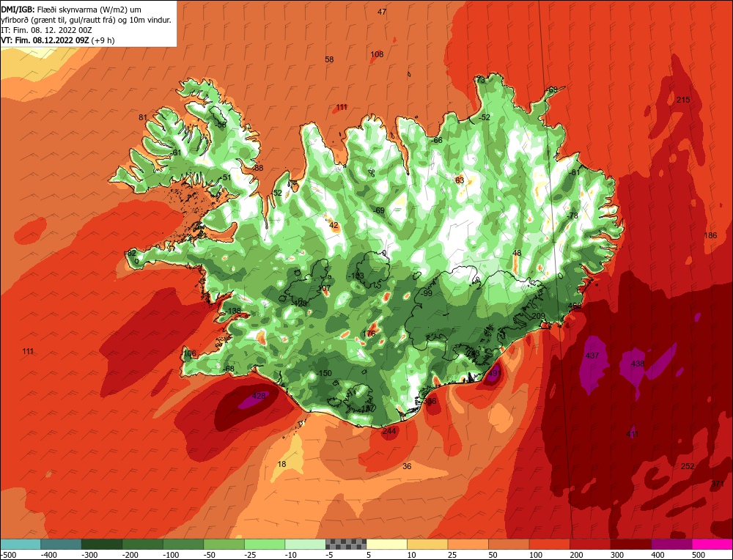The height and width of the screenshot is (560, 733).
Task: Click the value 252 near the bottom right
Action: (x=688, y=466)
